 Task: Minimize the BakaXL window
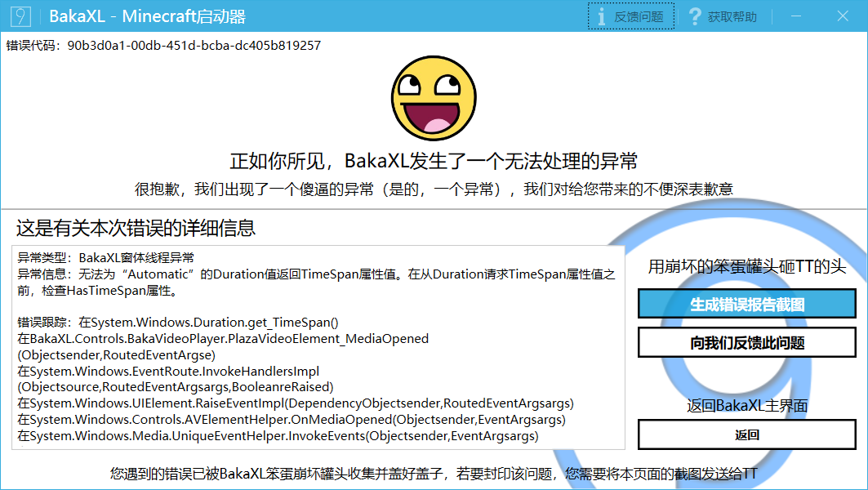click(796, 16)
